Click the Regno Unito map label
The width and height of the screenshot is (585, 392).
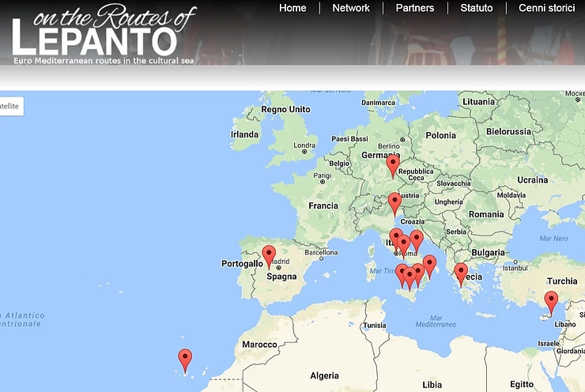click(x=286, y=109)
